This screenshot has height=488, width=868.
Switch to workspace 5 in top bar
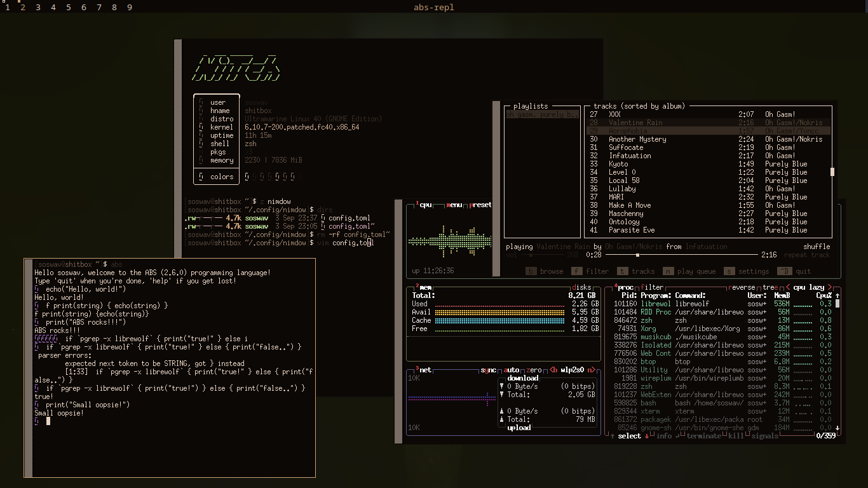tap(69, 8)
